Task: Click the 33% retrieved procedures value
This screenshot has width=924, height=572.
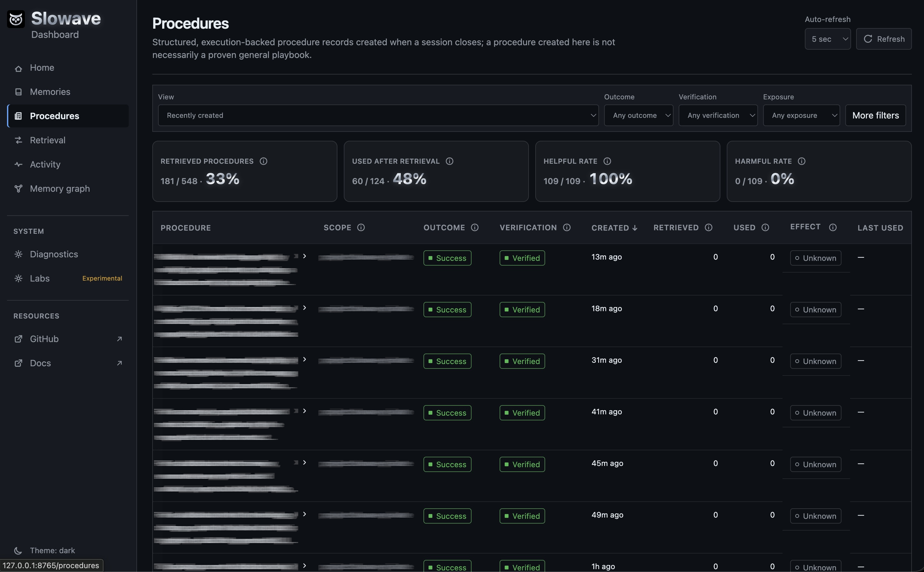Action: pos(222,179)
